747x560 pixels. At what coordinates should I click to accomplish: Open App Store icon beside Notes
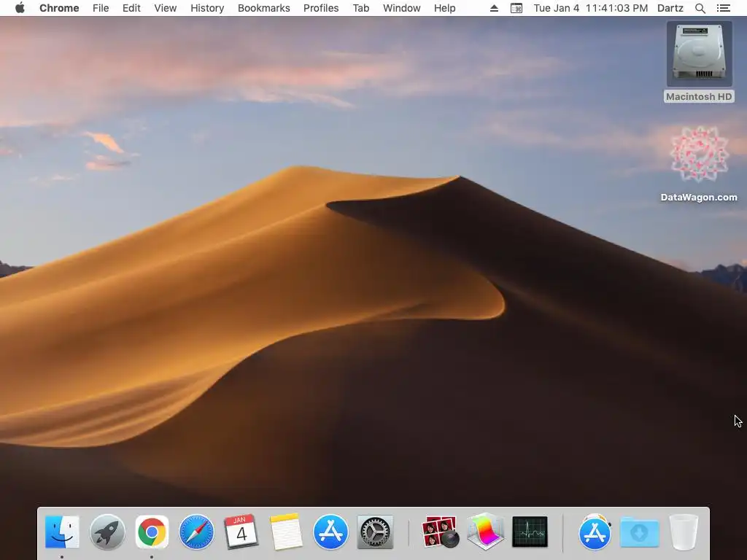(x=330, y=532)
